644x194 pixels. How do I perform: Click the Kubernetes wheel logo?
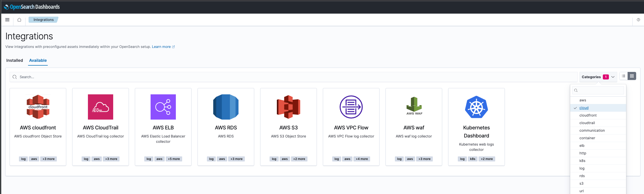click(x=476, y=107)
